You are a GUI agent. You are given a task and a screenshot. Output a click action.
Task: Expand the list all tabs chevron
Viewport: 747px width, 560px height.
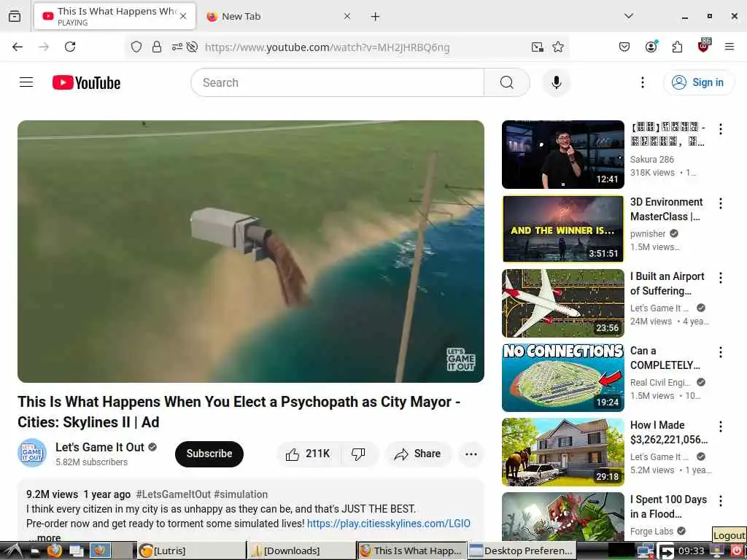629,16
